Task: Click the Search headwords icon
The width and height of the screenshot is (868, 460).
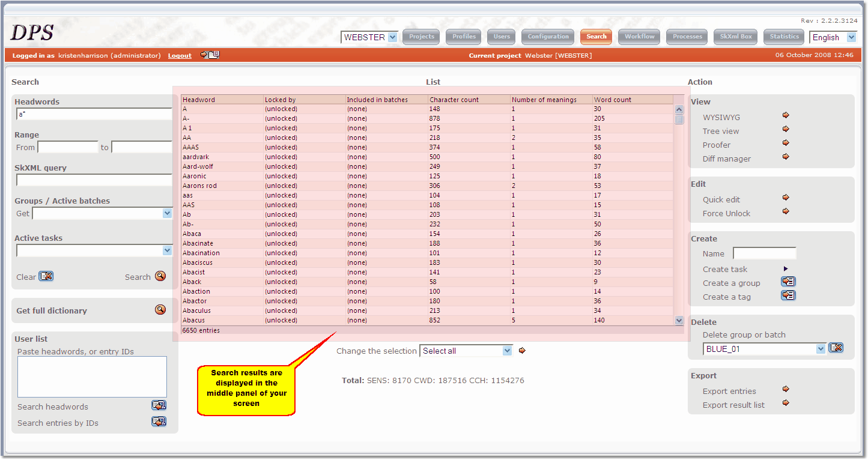Action: 159,405
